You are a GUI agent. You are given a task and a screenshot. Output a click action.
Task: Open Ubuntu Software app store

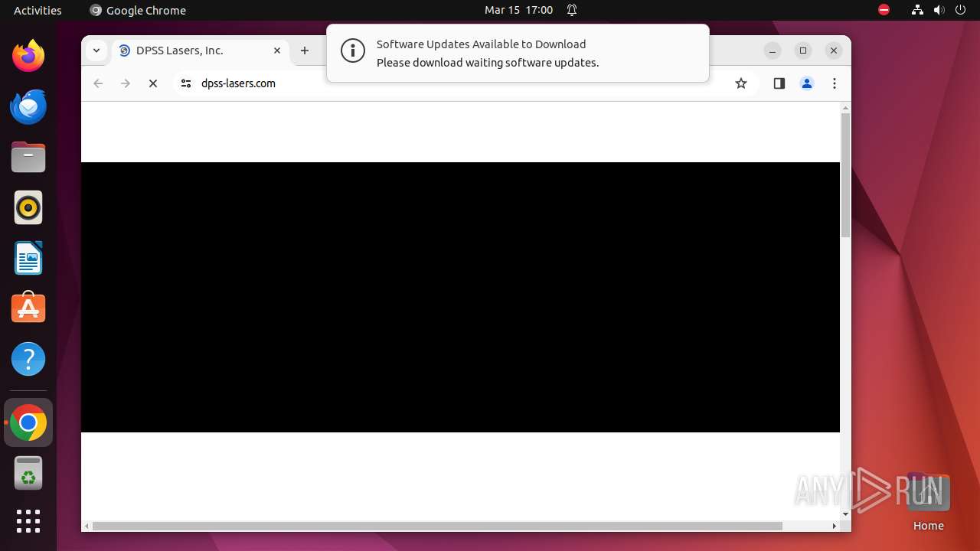point(28,308)
